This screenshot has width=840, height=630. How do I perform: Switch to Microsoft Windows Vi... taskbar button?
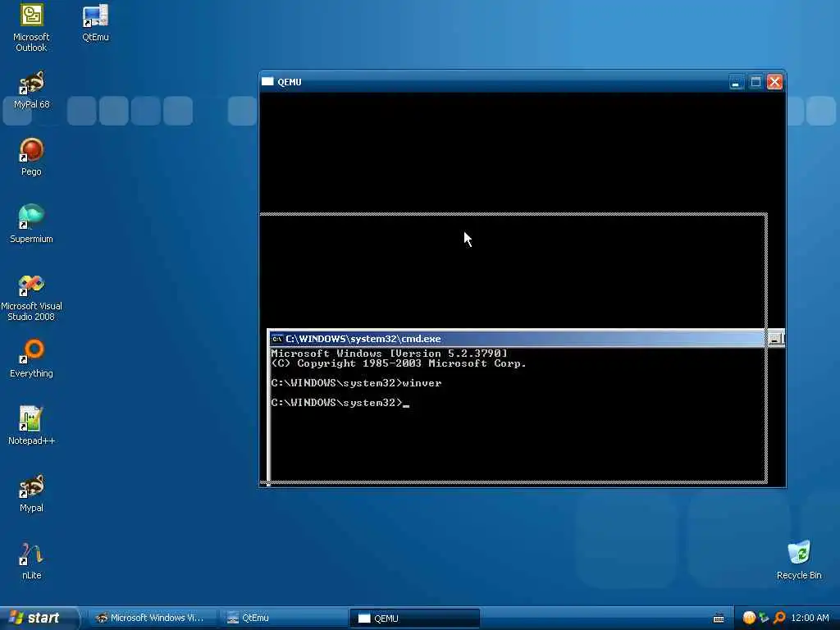pyautogui.click(x=152, y=619)
